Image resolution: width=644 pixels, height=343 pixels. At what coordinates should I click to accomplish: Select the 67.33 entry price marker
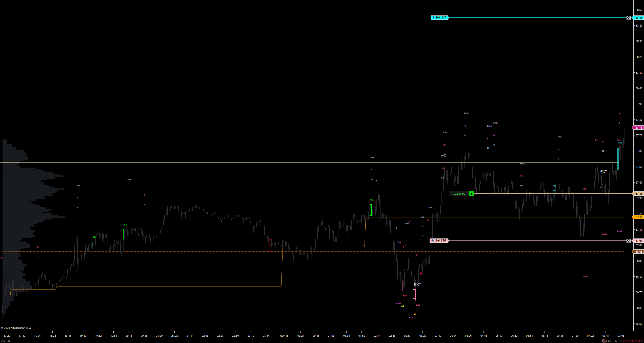pos(638,194)
